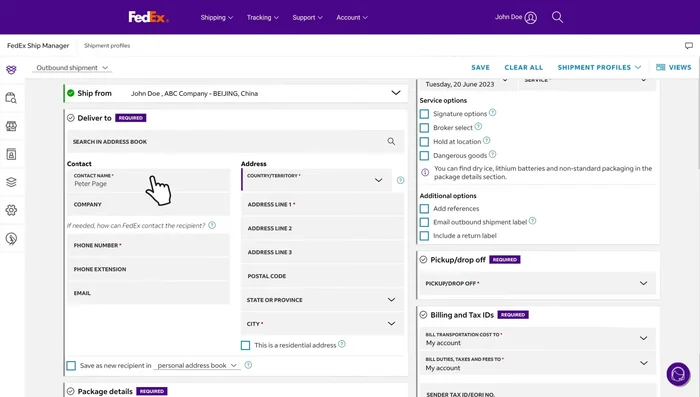Click help icon next to Hold at location
Screen dimensions: 700x397
pyautogui.click(x=487, y=140)
